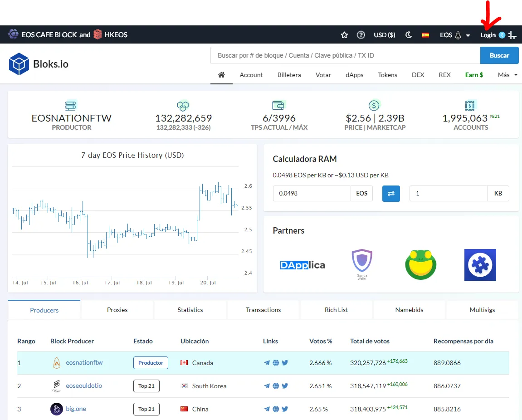Screen dimensions: 522x420
Task: Switch to the Statistics tab
Action: 190,310
